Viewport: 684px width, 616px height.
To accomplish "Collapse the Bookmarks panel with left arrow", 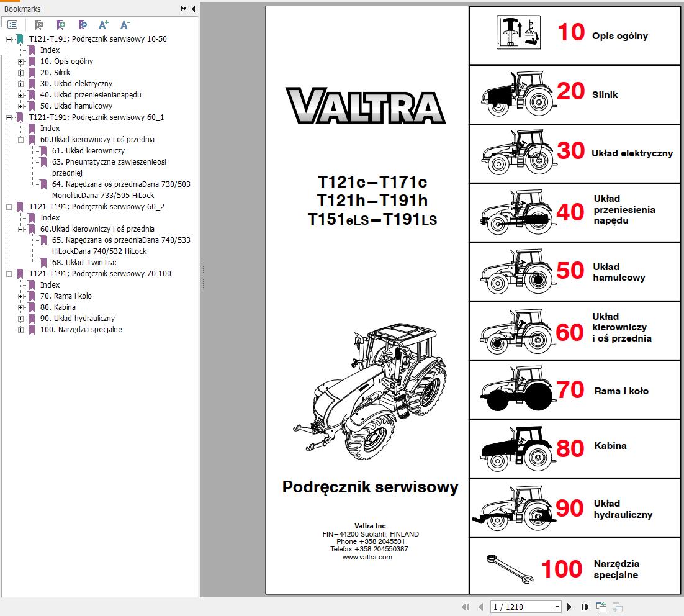I will tap(193, 8).
